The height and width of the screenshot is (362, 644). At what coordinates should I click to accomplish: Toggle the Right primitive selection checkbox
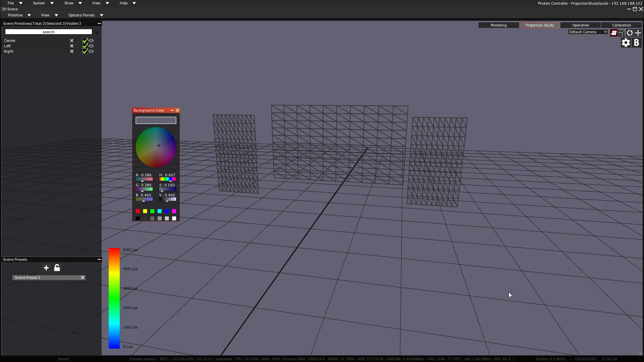[85, 51]
